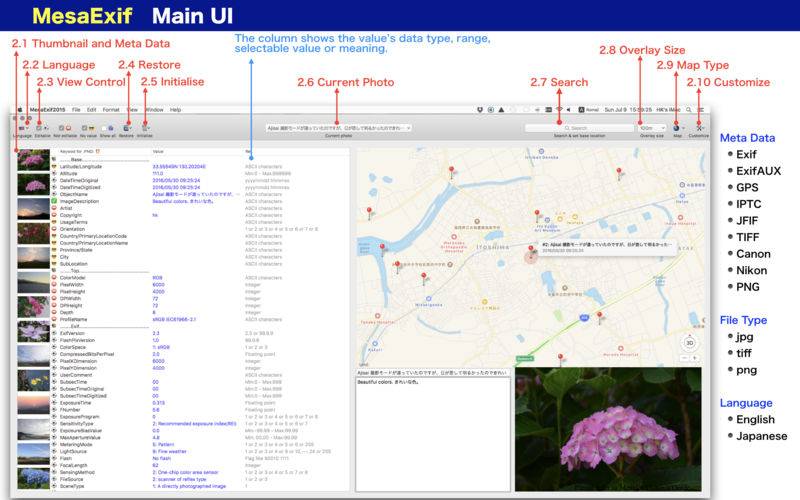800x500 pixels.
Task: Click the red icon beside PixelWidth row
Action: [x=54, y=285]
